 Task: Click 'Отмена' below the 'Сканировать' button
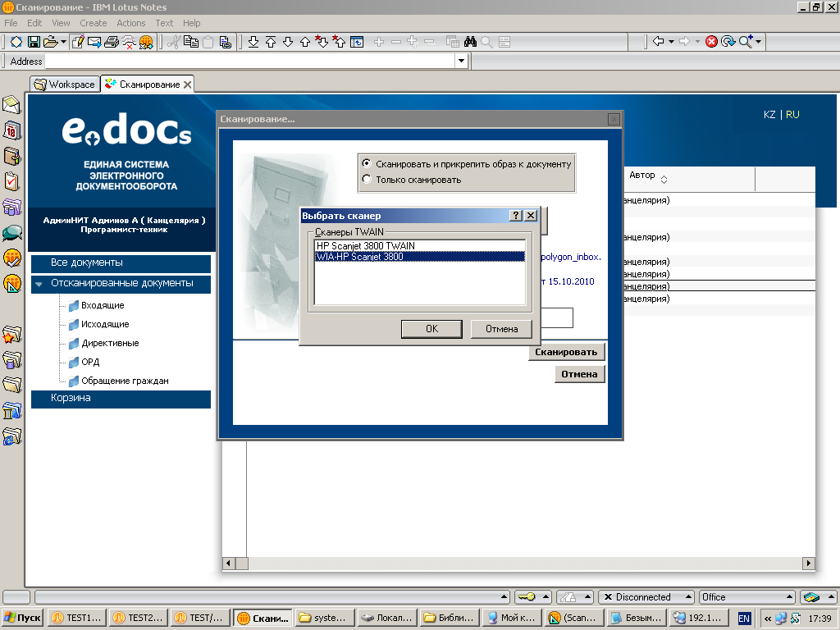[580, 374]
